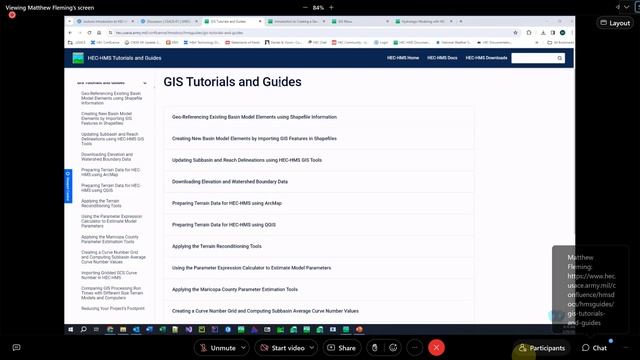
Task: Click the browser downloads icon
Action: [x=543, y=33]
